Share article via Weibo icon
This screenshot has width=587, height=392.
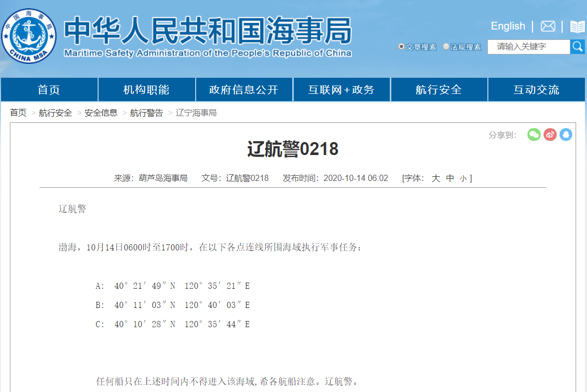coord(550,135)
